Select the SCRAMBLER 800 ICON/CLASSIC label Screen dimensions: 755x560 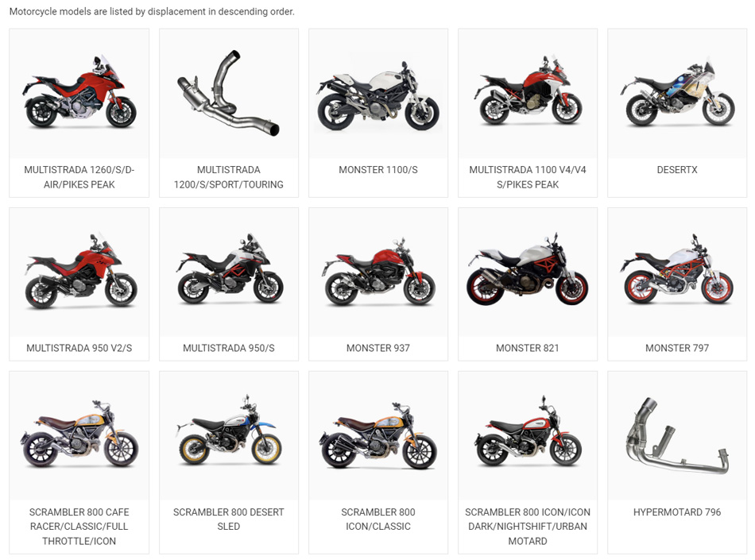[378, 519]
